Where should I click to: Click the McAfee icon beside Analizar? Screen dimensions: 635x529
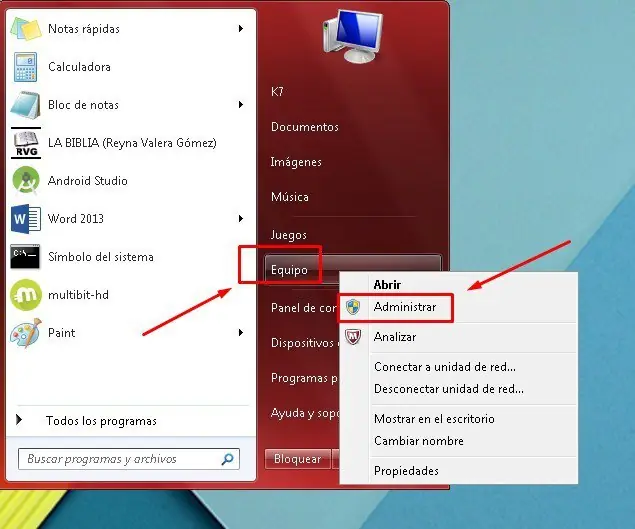tap(353, 337)
